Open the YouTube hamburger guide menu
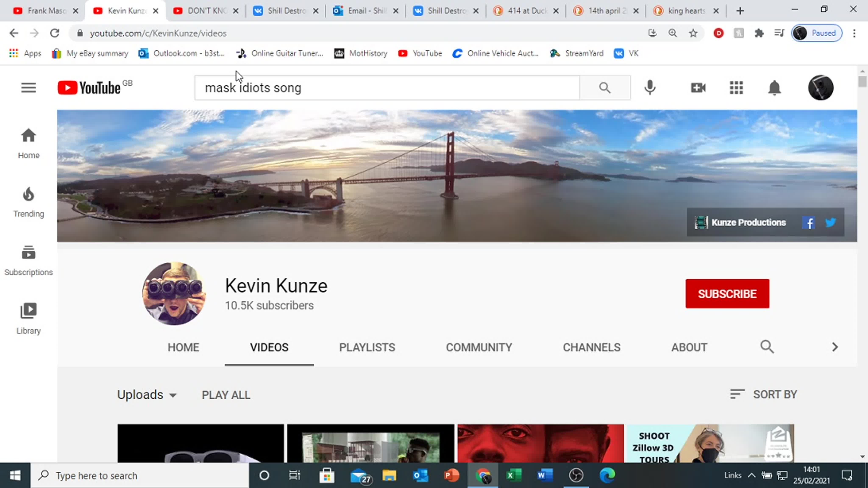868x488 pixels. click(x=28, y=88)
